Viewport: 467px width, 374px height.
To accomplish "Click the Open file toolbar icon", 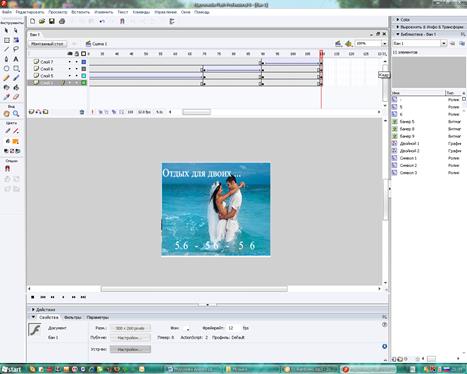I will (x=42, y=21).
